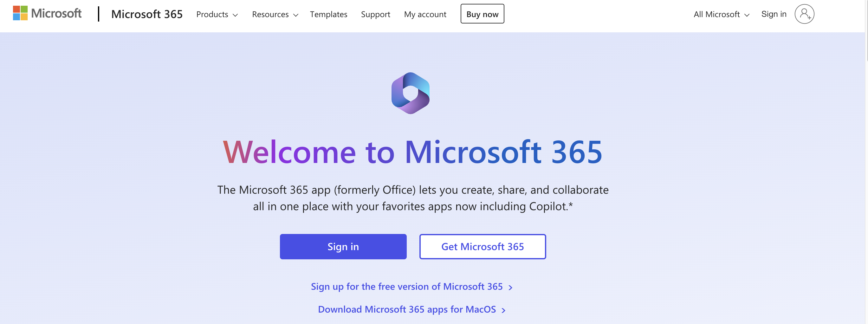Click the blue Sign in button
Screen dimensions: 868x324
pyautogui.click(x=343, y=247)
